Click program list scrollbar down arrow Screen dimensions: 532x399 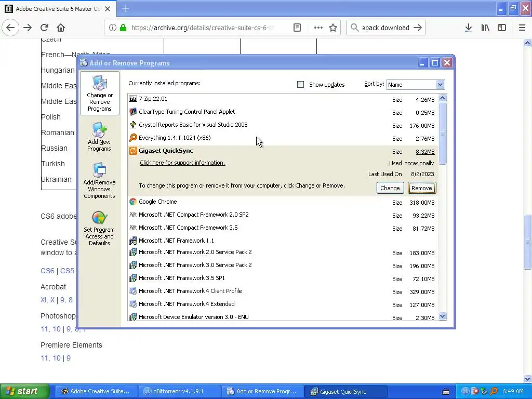443,316
